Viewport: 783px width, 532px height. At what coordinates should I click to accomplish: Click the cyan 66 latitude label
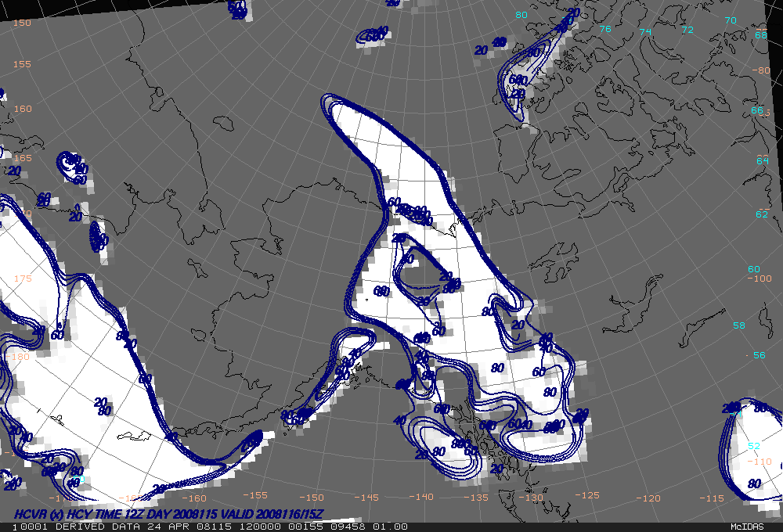pos(757,110)
